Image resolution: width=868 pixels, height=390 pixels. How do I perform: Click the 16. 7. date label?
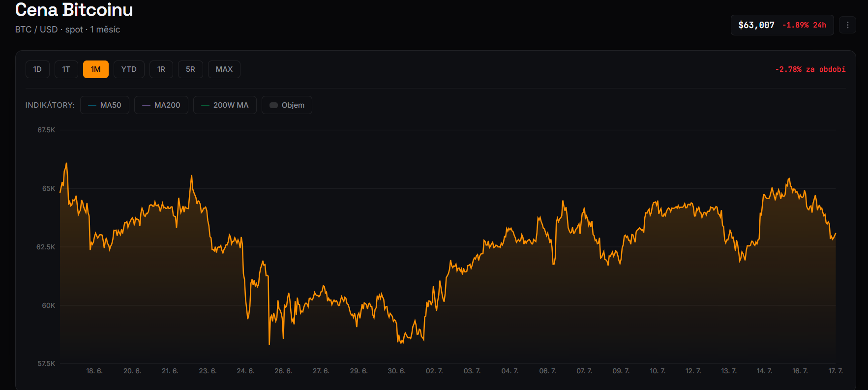800,371
